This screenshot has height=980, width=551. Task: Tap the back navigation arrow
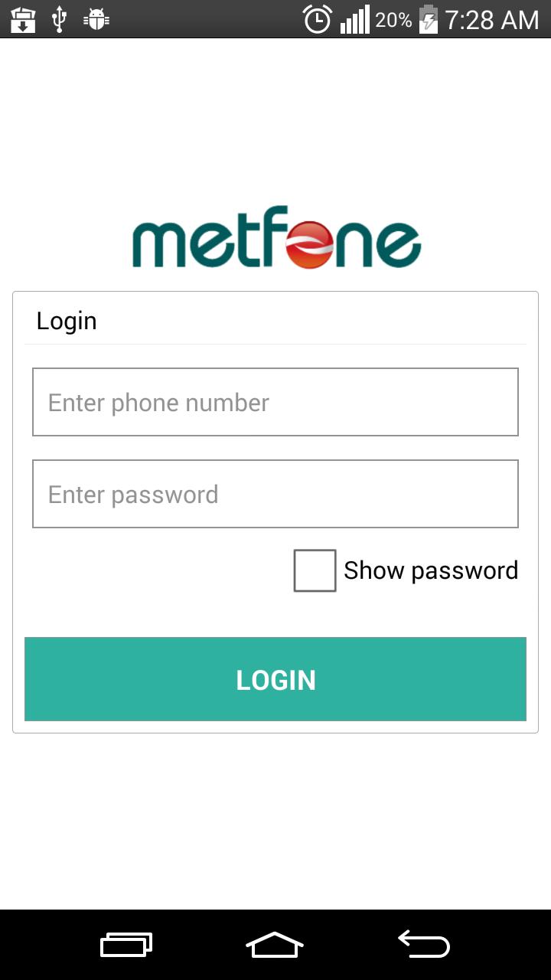pyautogui.click(x=424, y=944)
